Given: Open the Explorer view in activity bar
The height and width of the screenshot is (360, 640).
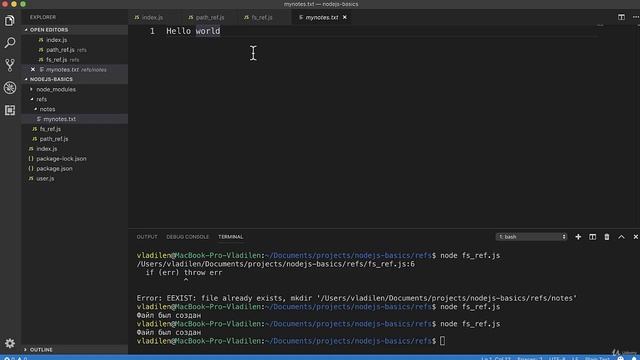Looking at the screenshot, I should 10,20.
